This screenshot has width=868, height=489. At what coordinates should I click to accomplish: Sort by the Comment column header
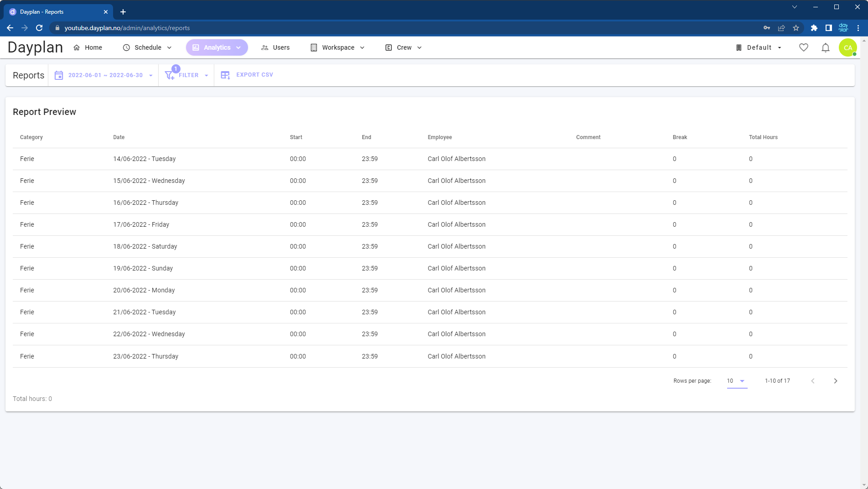click(588, 137)
